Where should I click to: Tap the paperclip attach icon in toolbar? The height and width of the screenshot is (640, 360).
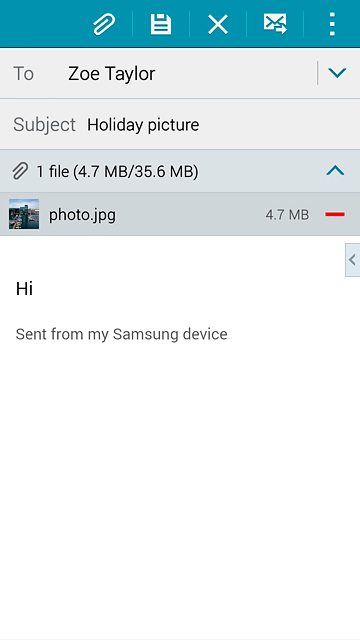[104, 24]
